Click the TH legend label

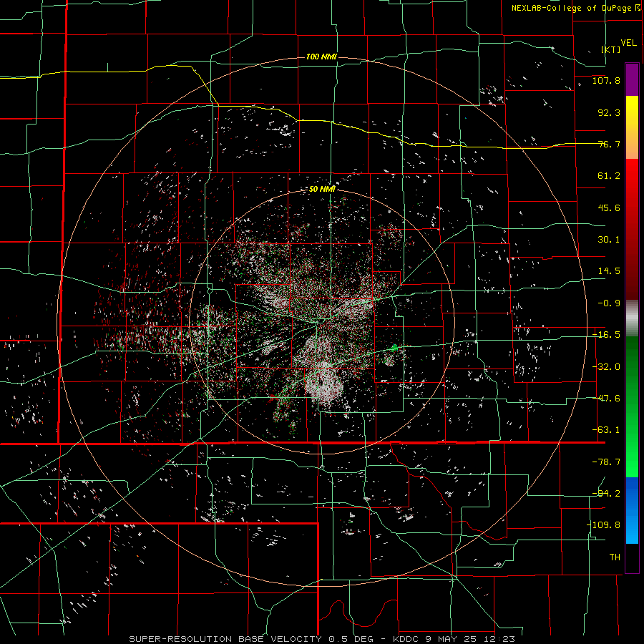[x=615, y=557]
